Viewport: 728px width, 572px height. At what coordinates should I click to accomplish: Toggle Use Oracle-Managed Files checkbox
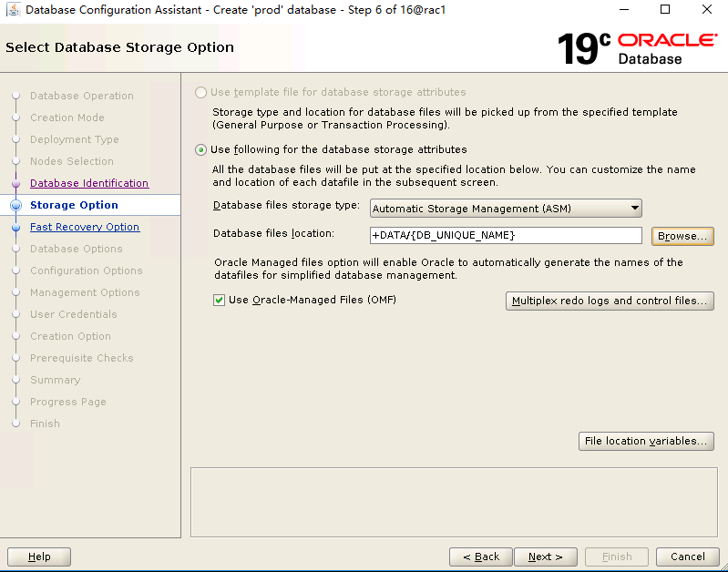click(x=220, y=301)
